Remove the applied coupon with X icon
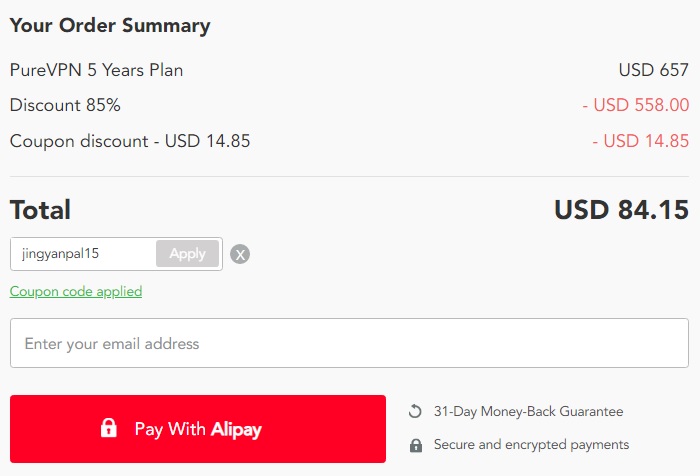 [240, 254]
